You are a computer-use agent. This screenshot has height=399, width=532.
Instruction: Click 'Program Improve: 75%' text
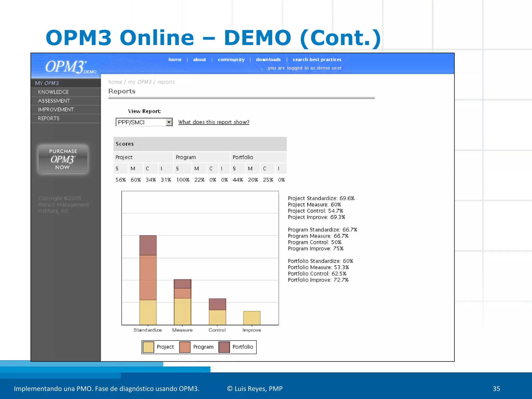coord(316,248)
